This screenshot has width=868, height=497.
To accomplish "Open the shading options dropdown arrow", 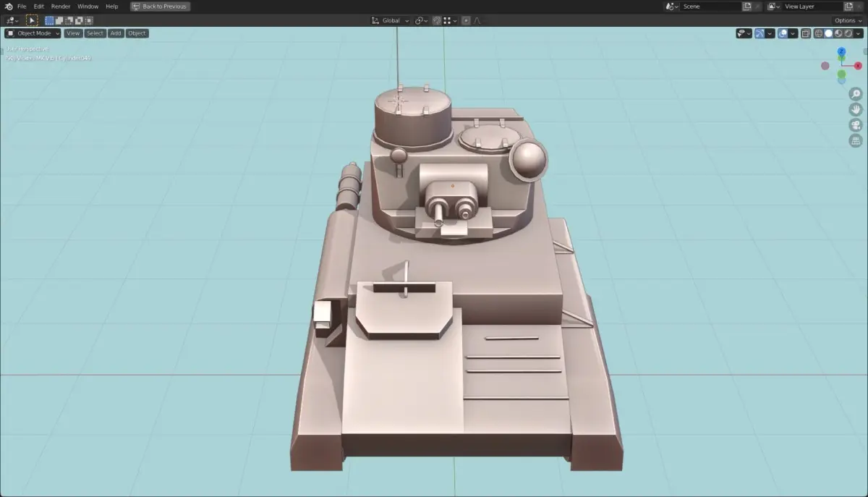I will coord(859,33).
